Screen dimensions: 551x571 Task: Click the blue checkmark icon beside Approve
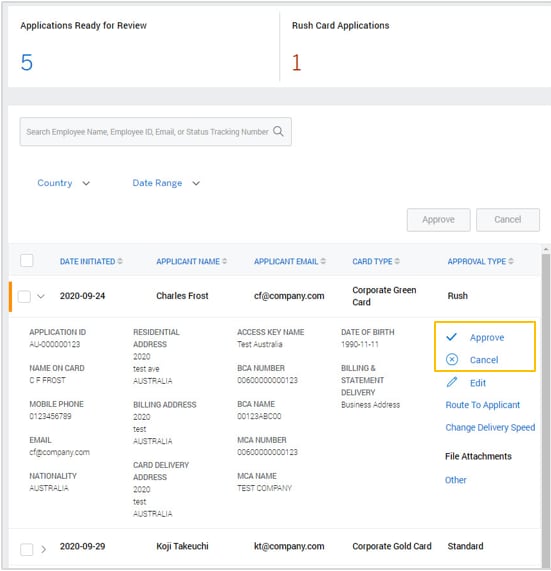coord(451,337)
